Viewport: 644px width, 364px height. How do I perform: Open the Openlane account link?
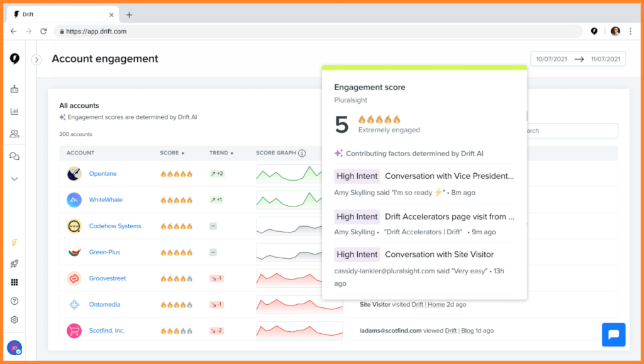pyautogui.click(x=103, y=174)
